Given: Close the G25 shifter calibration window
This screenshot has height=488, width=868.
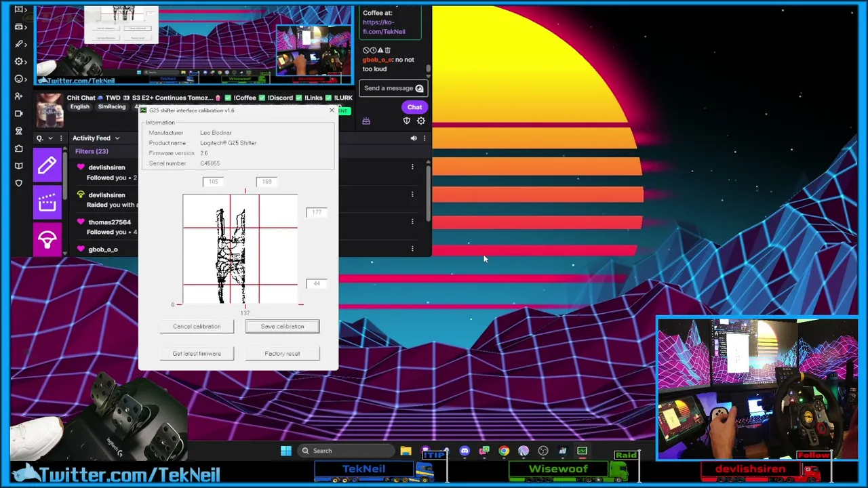Looking at the screenshot, I should (x=332, y=110).
